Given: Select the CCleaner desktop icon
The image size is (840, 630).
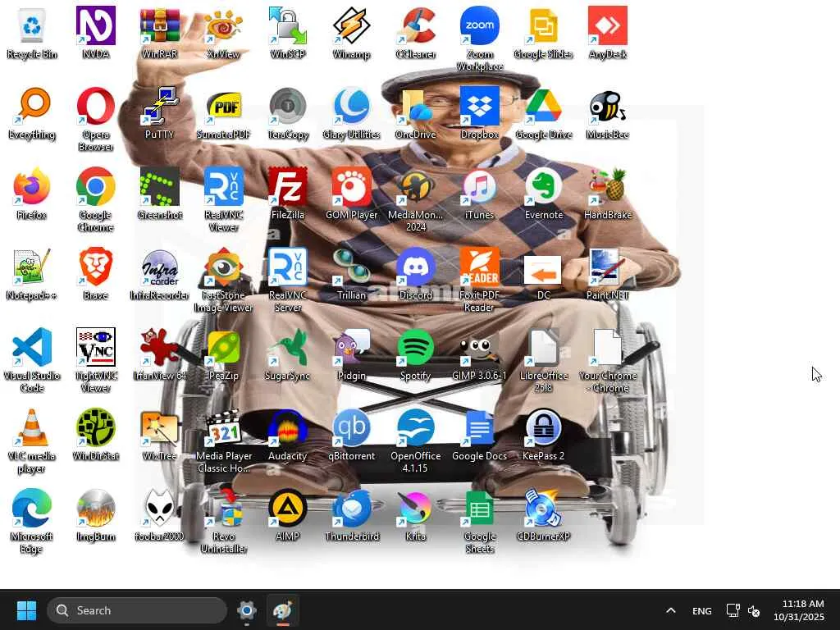Looking at the screenshot, I should pos(416,33).
